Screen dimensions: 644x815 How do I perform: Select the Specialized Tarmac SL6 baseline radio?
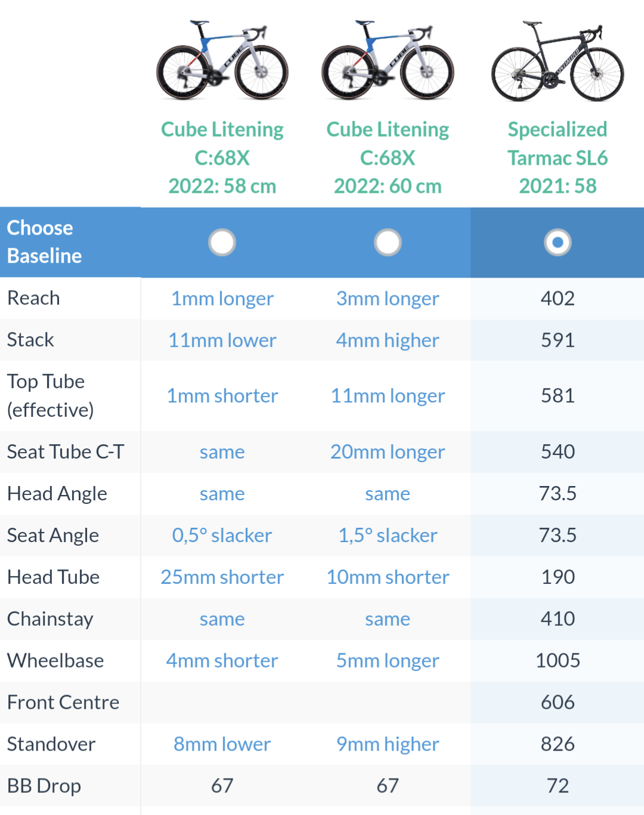[557, 242]
